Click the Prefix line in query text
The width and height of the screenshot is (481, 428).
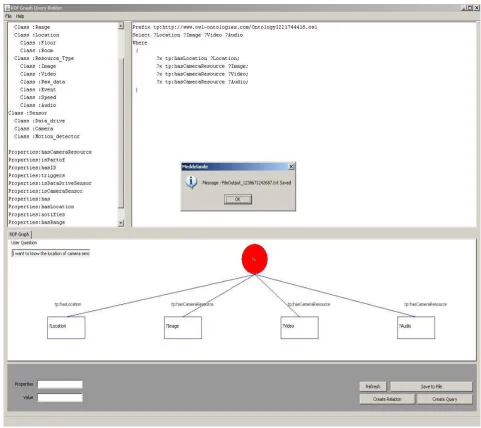pyautogui.click(x=225, y=27)
